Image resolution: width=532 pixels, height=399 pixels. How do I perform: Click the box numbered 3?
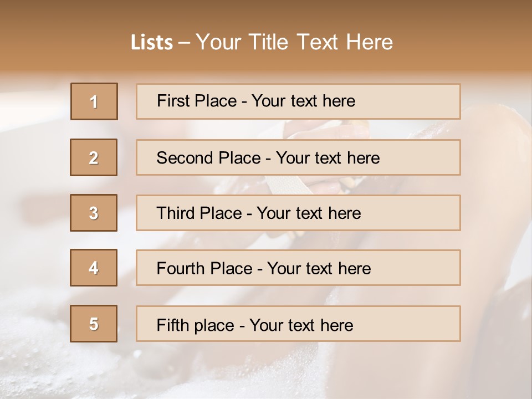[94, 213]
